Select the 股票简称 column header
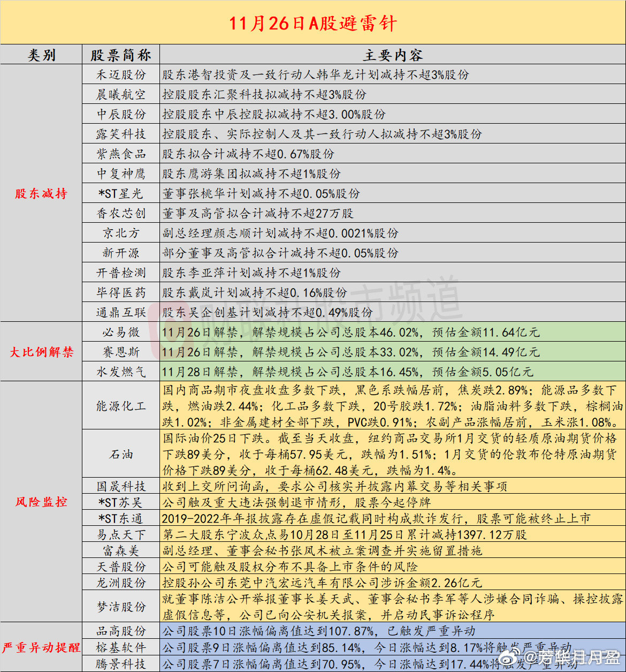Image resolution: width=626 pixels, height=672 pixels. 120,54
